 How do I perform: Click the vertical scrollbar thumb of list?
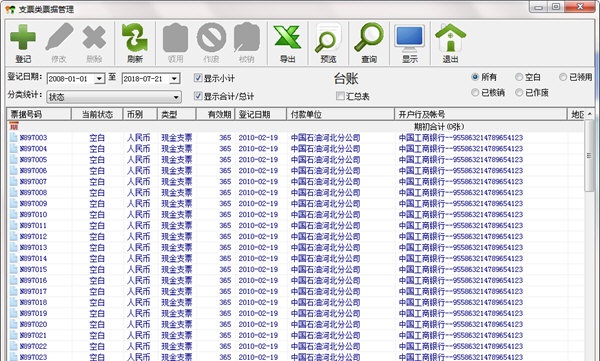click(589, 155)
